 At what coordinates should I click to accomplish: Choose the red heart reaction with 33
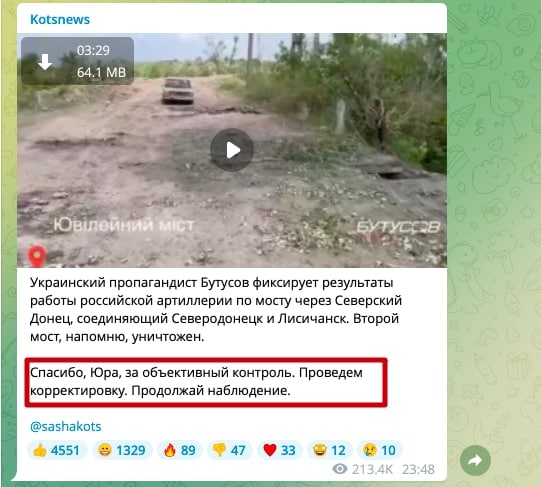point(279,450)
